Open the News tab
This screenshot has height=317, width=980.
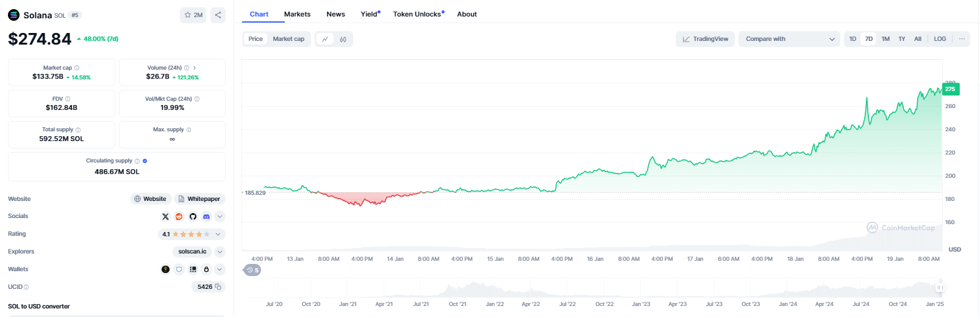(x=335, y=14)
